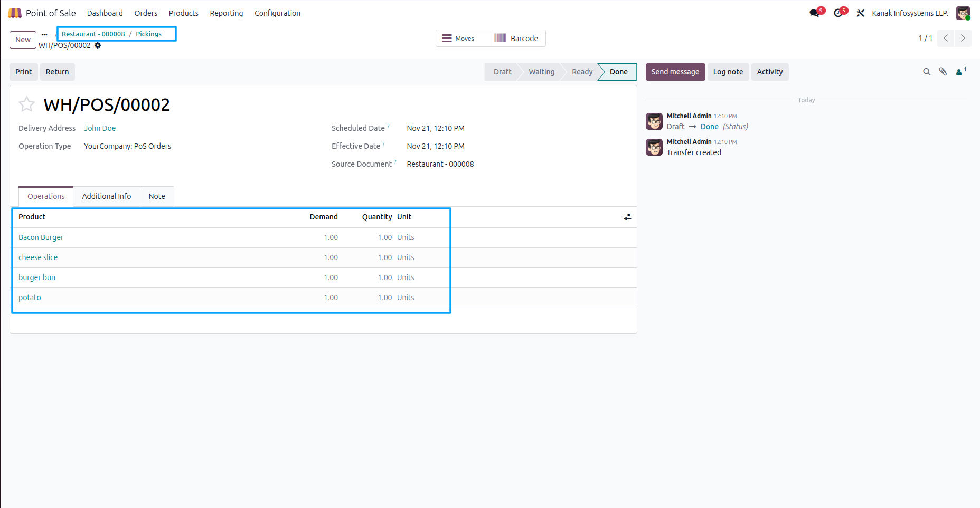Open the activities clock icon
The image size is (980, 508).
click(x=838, y=13)
